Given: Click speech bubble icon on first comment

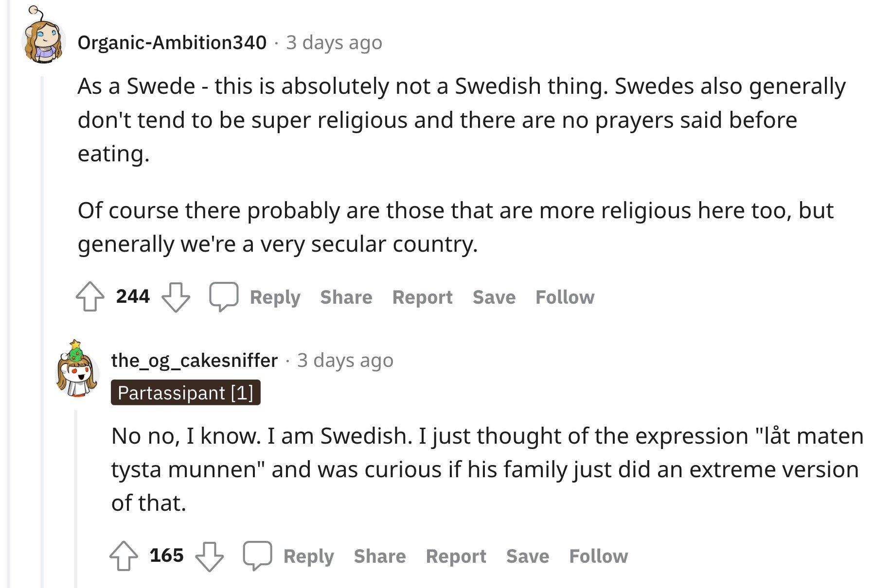Looking at the screenshot, I should [x=224, y=296].
